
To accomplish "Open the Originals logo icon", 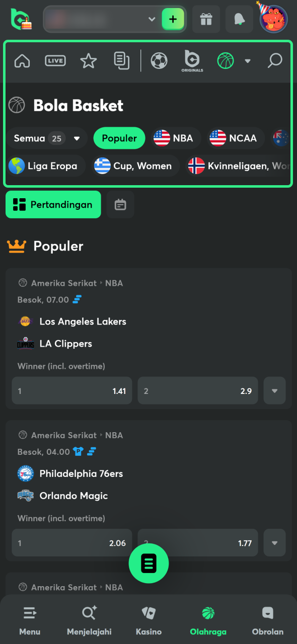I will click(x=192, y=61).
